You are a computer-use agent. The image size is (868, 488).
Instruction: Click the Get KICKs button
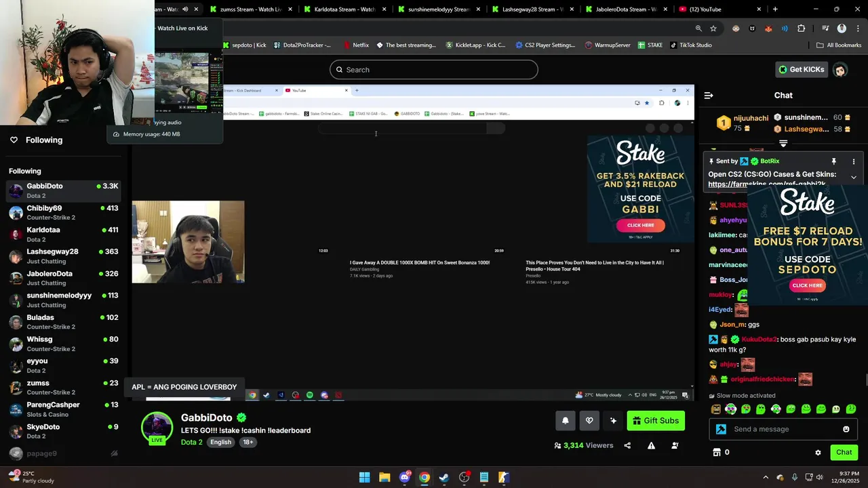[801, 69]
